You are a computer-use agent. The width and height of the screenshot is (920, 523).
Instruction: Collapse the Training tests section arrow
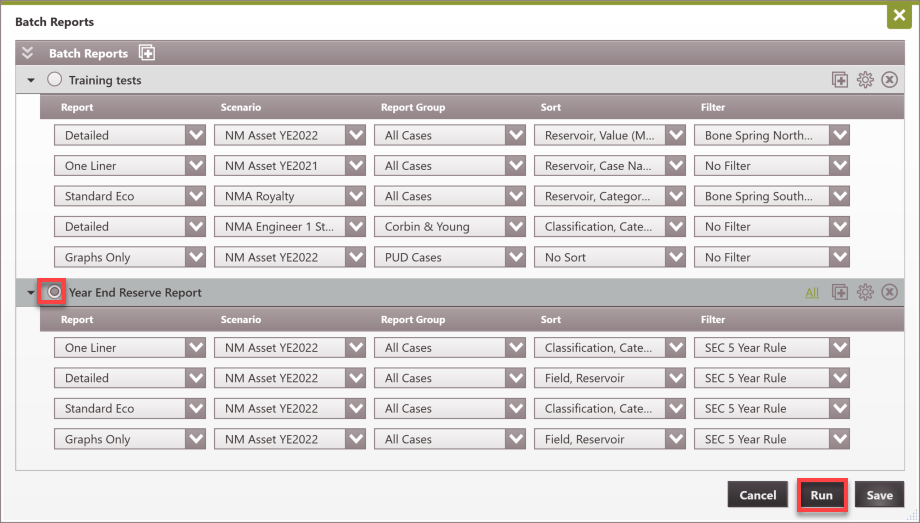click(31, 80)
